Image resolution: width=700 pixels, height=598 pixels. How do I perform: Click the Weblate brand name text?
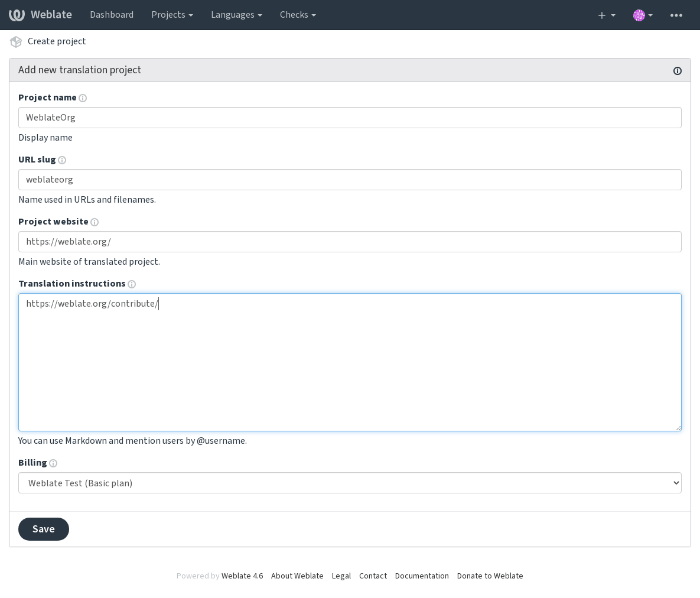click(51, 15)
